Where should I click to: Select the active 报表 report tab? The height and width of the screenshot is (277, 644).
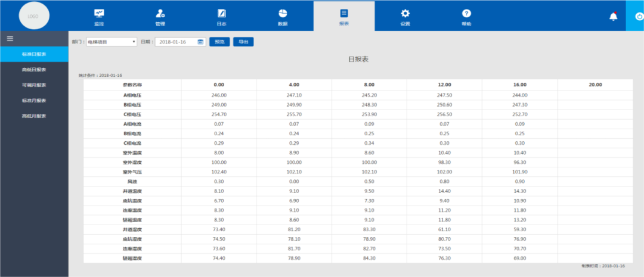(344, 17)
